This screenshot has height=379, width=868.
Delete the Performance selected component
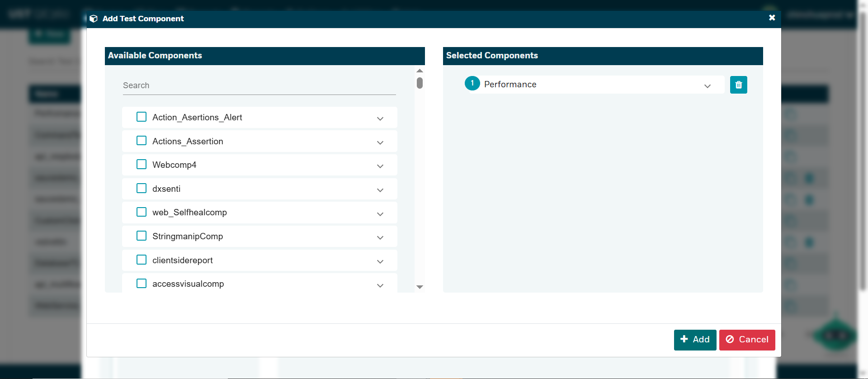pos(738,85)
